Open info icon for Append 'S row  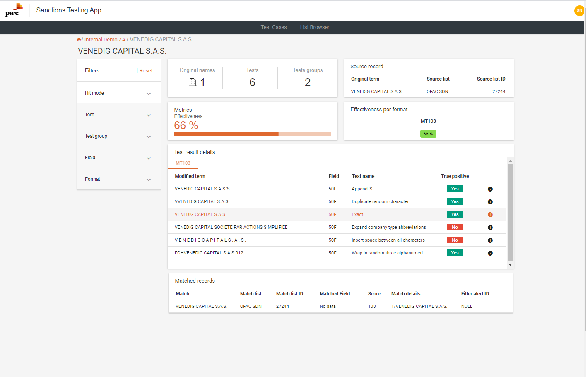[490, 189]
